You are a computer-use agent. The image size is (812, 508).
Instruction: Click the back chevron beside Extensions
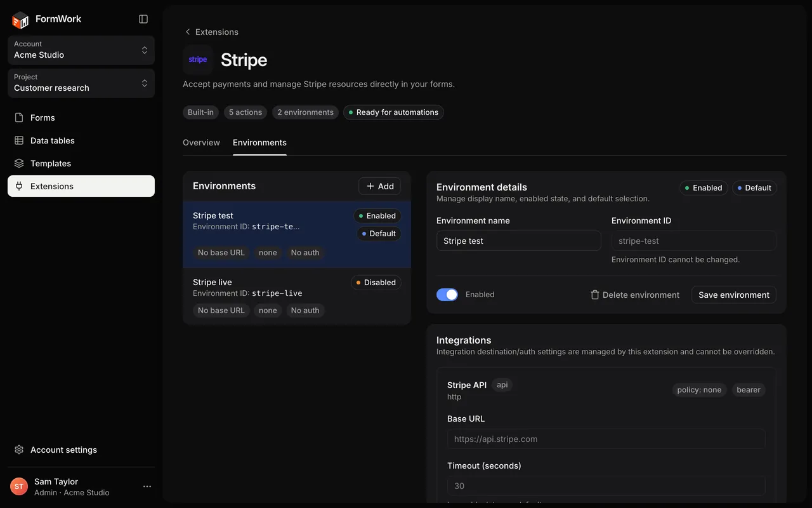(187, 32)
